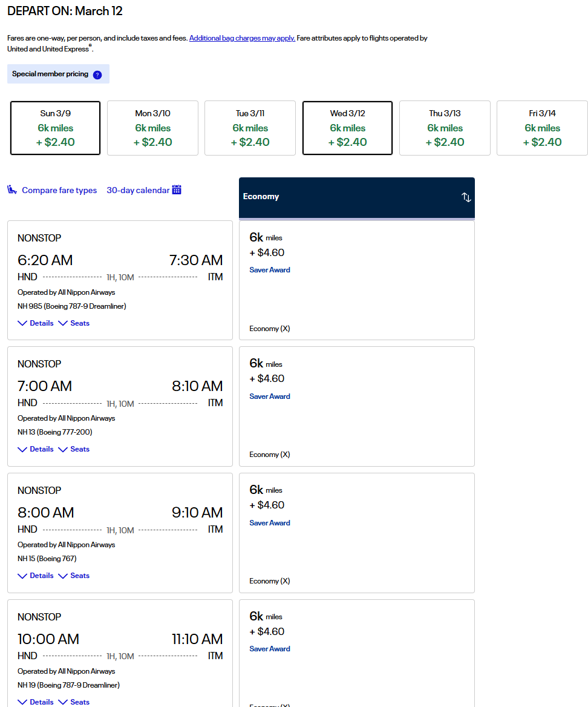588x707 pixels.
Task: Select Economy fare for 7:00 AM flight
Action: 356,406
